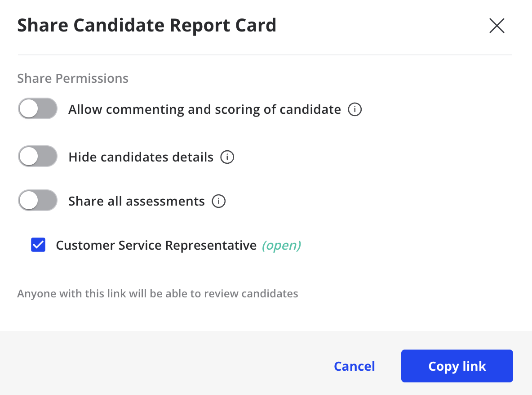This screenshot has height=395, width=532.
Task: Click the Share Permissions section heading
Action: click(73, 78)
